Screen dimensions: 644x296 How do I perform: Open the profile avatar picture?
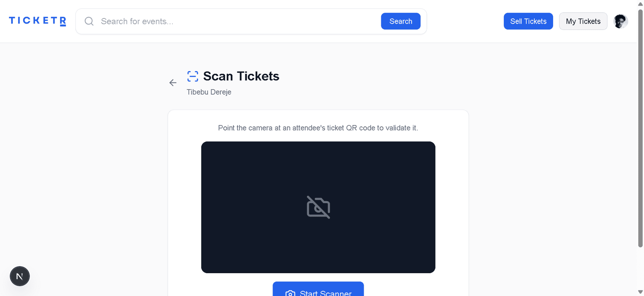pyautogui.click(x=621, y=21)
